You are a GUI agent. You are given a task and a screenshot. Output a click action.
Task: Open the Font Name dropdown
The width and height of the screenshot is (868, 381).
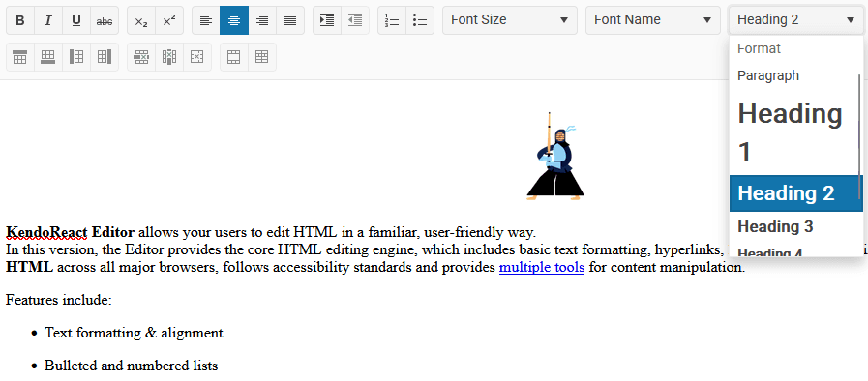point(653,20)
